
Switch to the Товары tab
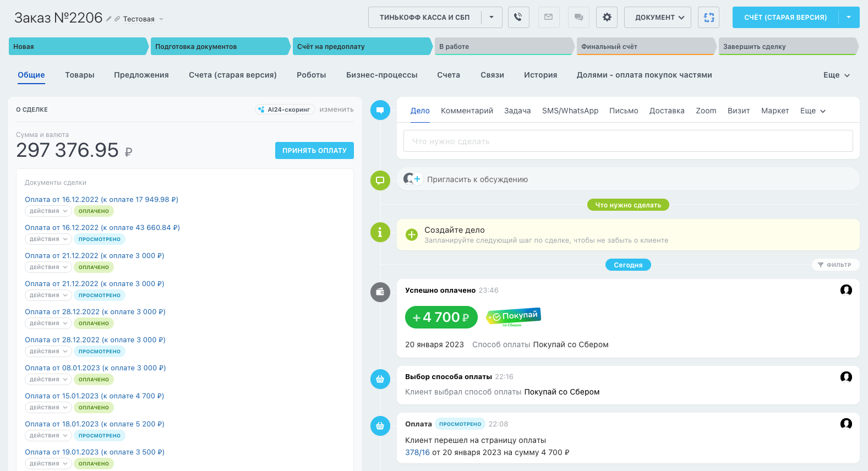80,75
